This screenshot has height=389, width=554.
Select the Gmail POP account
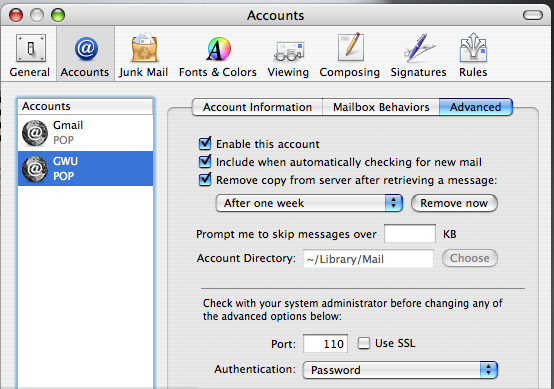coord(86,133)
